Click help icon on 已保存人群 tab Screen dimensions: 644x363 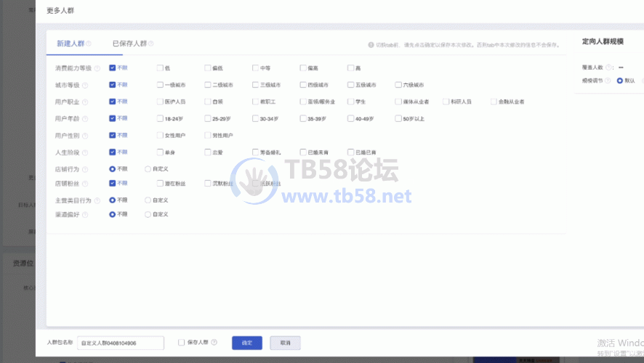pyautogui.click(x=150, y=44)
